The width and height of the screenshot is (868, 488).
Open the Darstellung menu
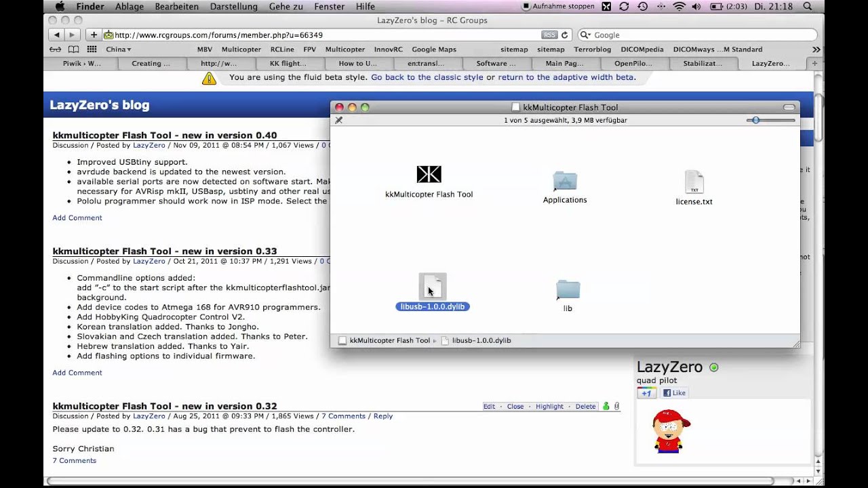point(234,6)
